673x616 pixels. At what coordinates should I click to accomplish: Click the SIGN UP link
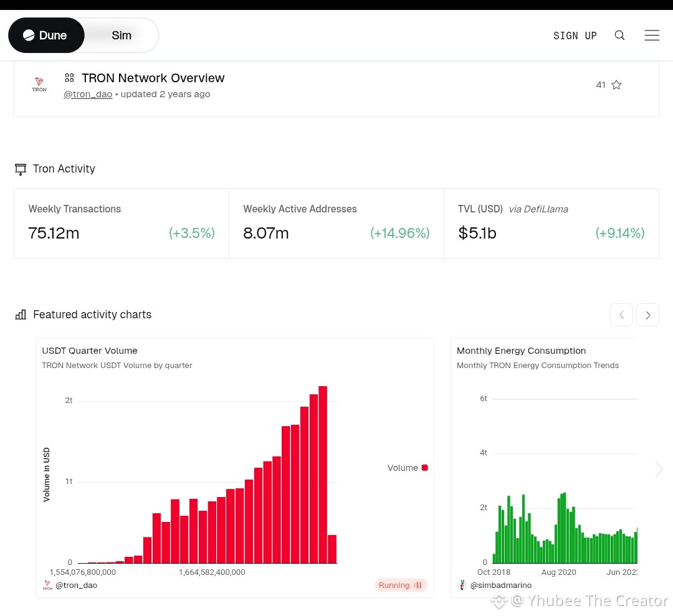[x=575, y=36]
